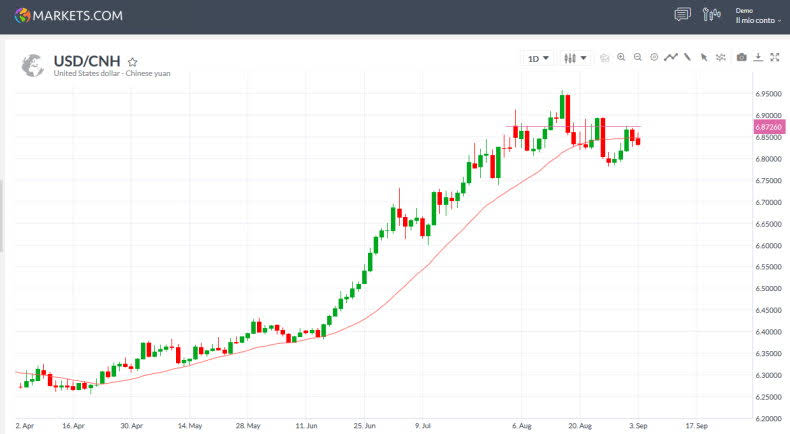Click the crosshair settings icon in toolbar
The height and width of the screenshot is (434, 790).
click(721, 58)
